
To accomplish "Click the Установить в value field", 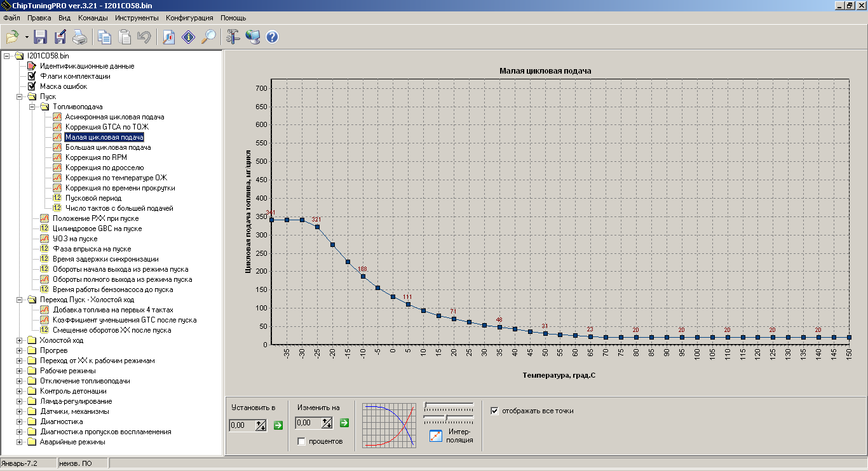I will [x=243, y=425].
